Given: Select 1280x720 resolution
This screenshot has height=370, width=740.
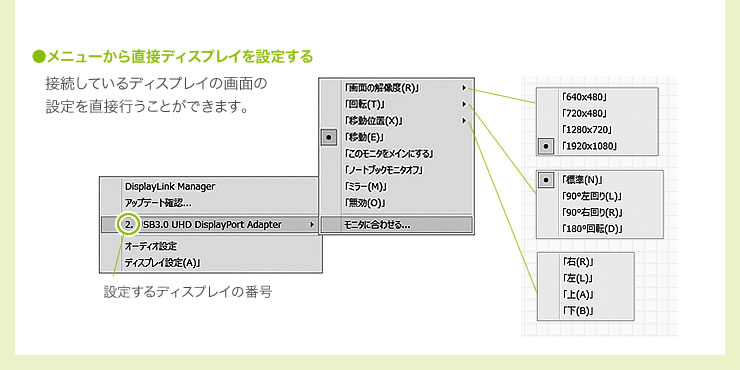Looking at the screenshot, I should (x=597, y=130).
